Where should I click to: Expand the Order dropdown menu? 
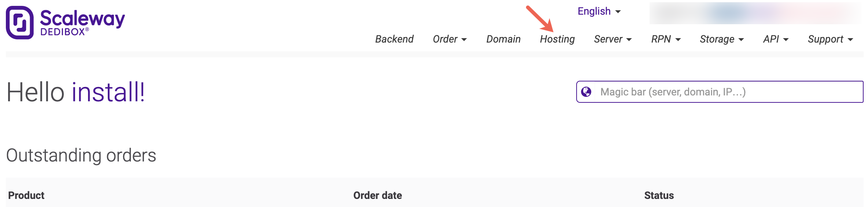coord(449,39)
